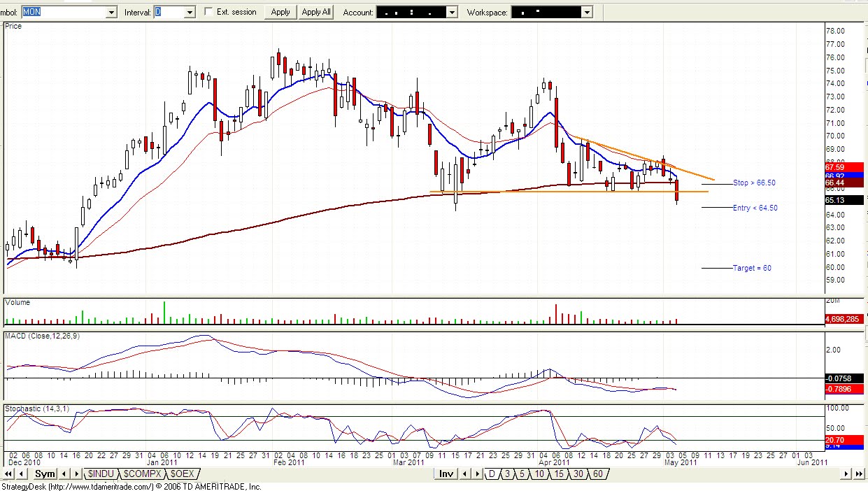
Task: Click the Sym button
Action: [44, 474]
